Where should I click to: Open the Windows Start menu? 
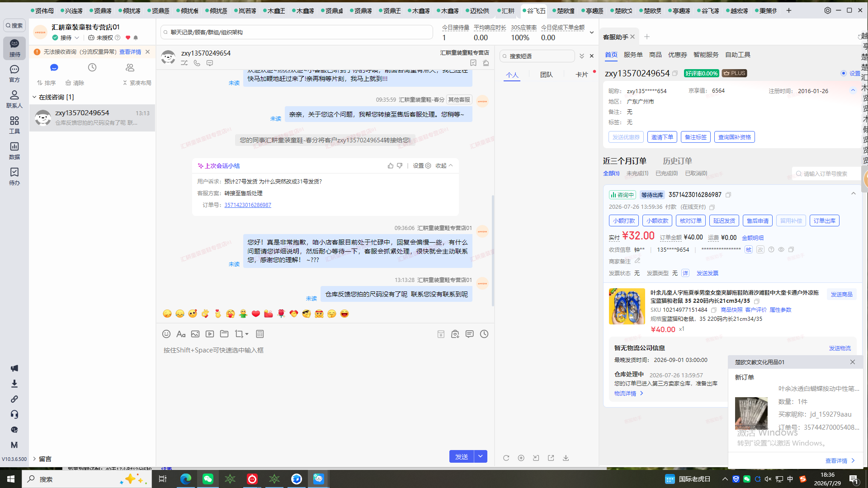coord(11,479)
